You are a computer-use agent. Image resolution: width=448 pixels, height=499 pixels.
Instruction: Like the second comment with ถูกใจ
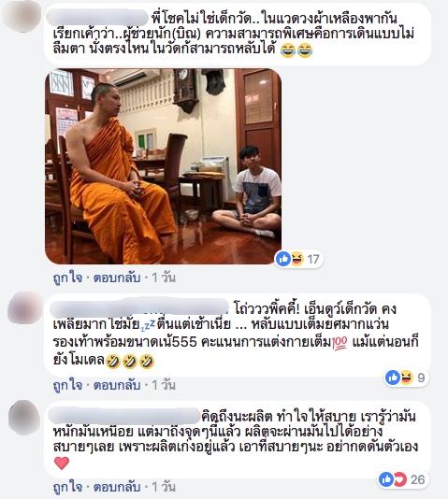pos(67,385)
